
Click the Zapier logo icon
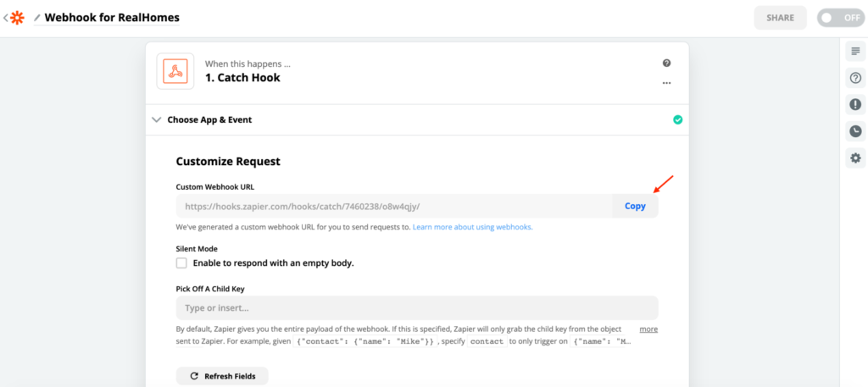[17, 18]
